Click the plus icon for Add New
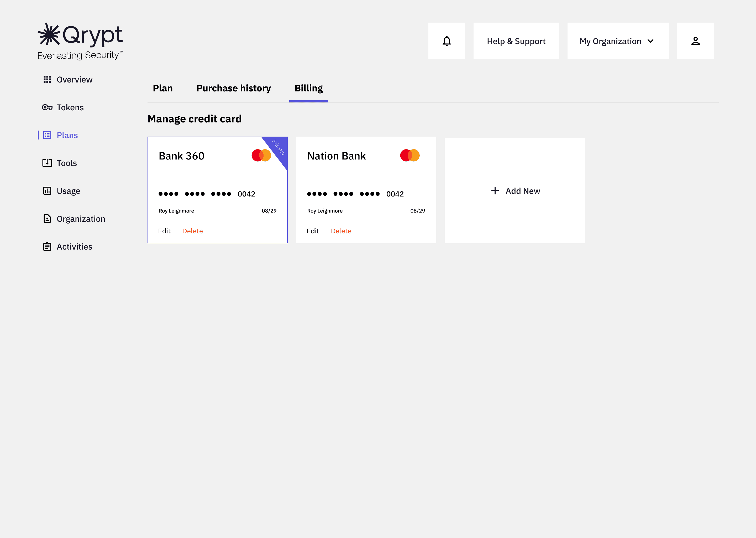This screenshot has height=538, width=756. coord(495,191)
